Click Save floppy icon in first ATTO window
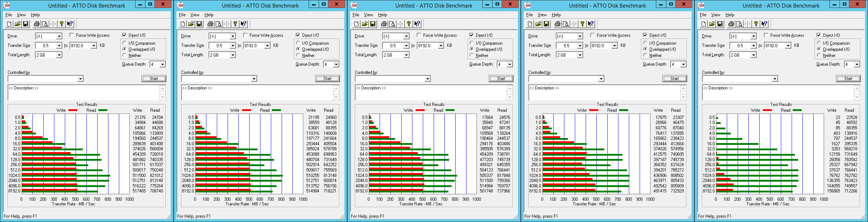Image resolution: width=868 pixels, height=222 pixels. pos(26,24)
